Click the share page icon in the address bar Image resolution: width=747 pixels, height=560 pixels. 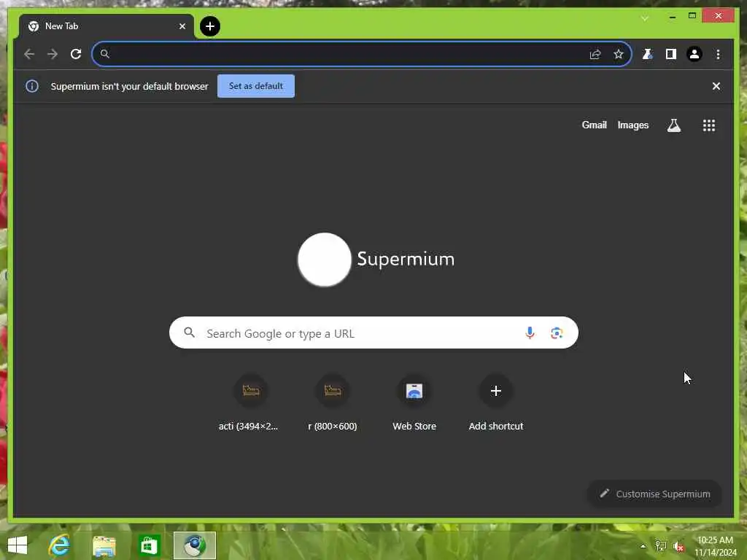595,54
